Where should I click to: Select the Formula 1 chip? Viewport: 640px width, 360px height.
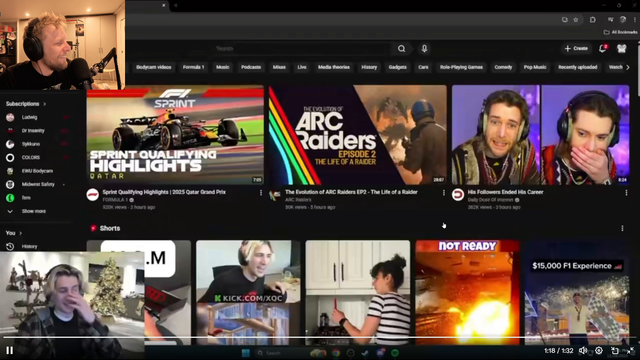pyautogui.click(x=193, y=67)
